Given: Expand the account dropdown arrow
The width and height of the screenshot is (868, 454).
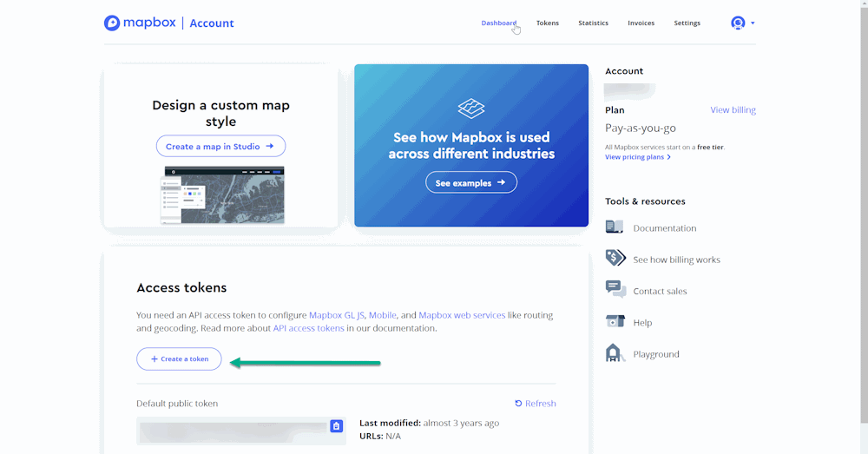Looking at the screenshot, I should [753, 23].
